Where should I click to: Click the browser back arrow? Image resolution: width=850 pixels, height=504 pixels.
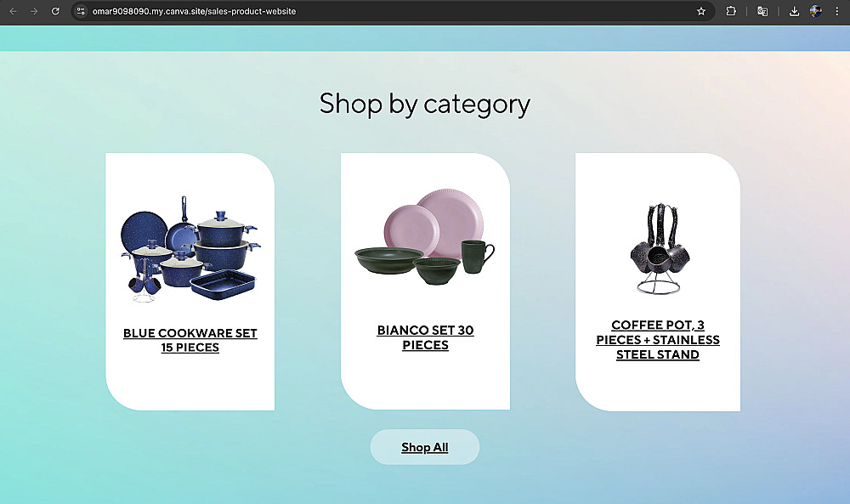13,11
